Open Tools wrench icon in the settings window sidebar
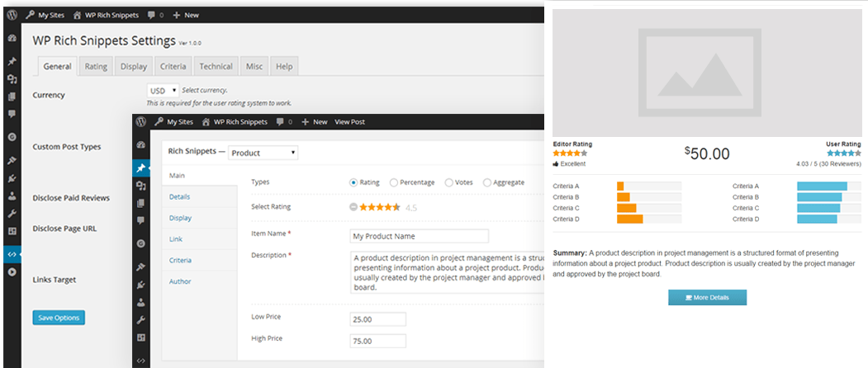The image size is (868, 368). (x=12, y=214)
